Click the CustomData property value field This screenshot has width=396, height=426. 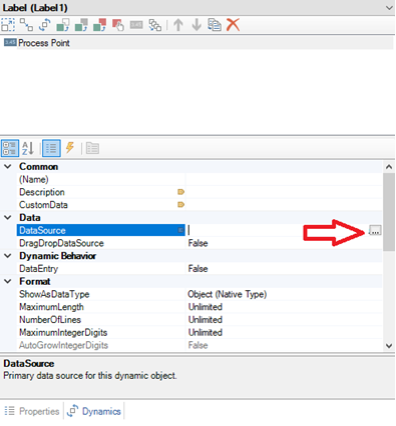(x=284, y=205)
